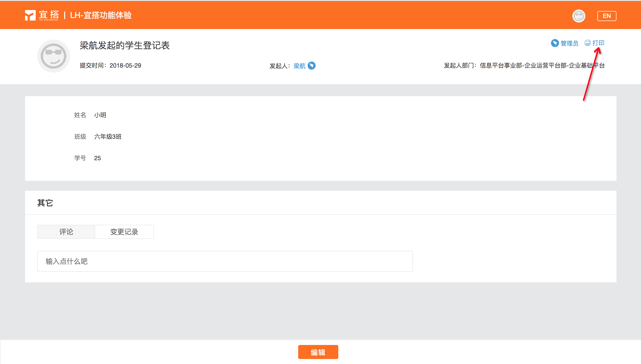This screenshot has height=364, width=641.
Task: Click the printer icon next to 打印
Action: [x=587, y=43]
